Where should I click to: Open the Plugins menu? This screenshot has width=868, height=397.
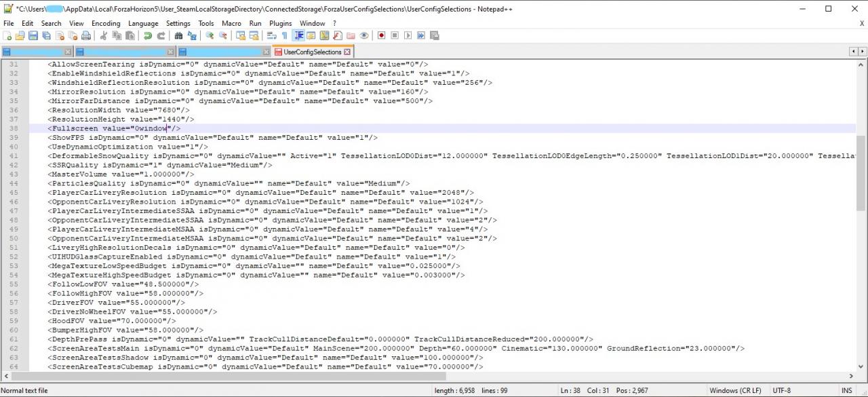pyautogui.click(x=280, y=23)
